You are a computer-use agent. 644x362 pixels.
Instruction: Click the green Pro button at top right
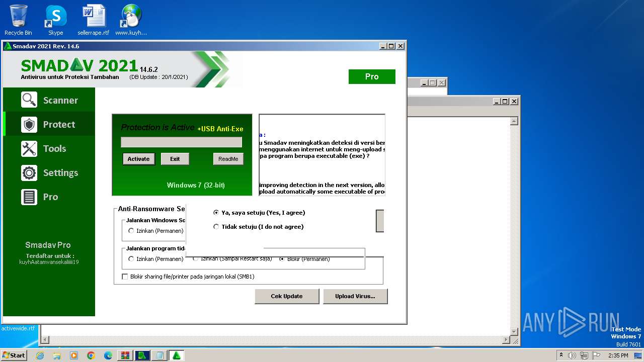[372, 76]
